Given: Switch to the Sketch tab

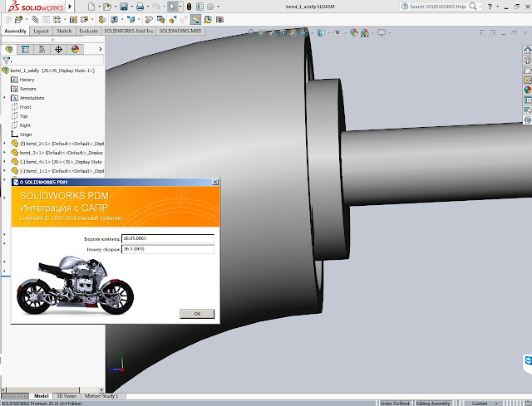Looking at the screenshot, I should (64, 31).
